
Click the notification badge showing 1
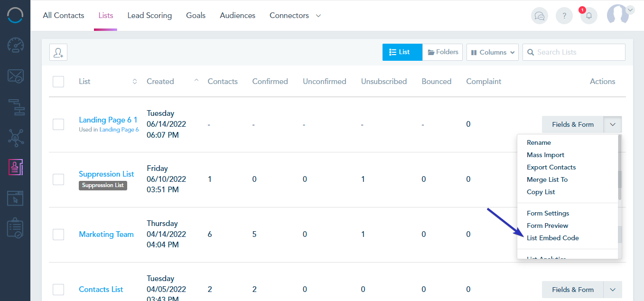click(582, 9)
